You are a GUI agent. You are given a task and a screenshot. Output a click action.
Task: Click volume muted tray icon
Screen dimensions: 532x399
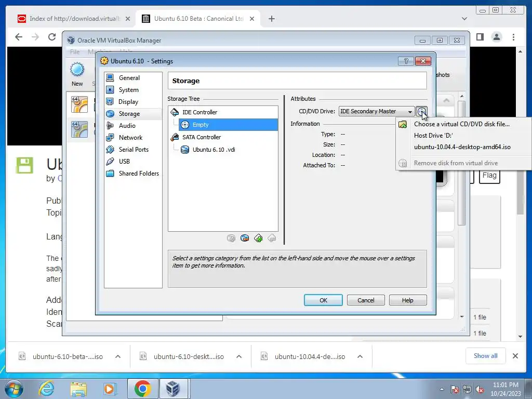point(480,390)
